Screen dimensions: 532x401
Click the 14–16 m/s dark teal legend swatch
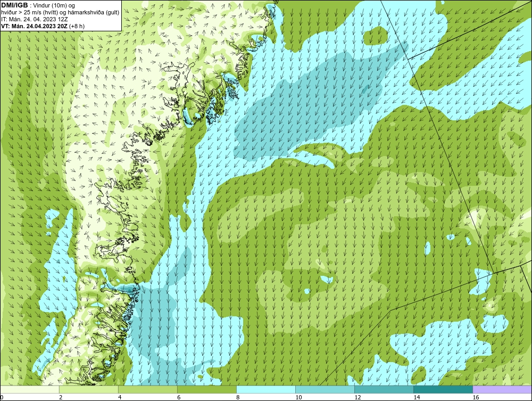pos(443,389)
